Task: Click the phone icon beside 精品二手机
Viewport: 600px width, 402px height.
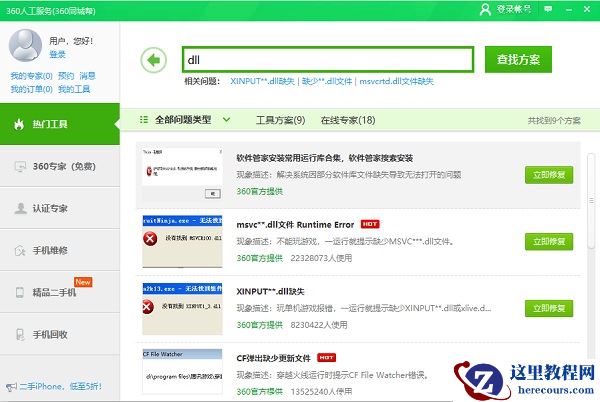Action: point(20,292)
